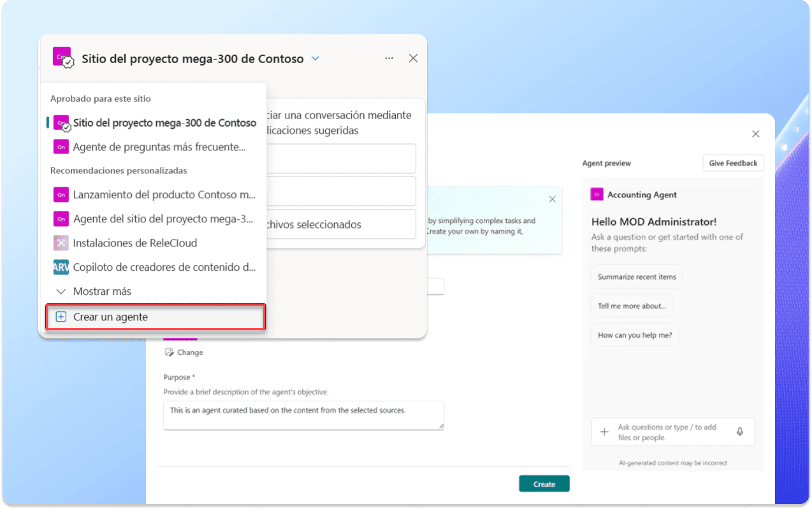Screen dimensions: 812x509
Task: Open the dropdown next to the project site title
Action: [x=315, y=58]
